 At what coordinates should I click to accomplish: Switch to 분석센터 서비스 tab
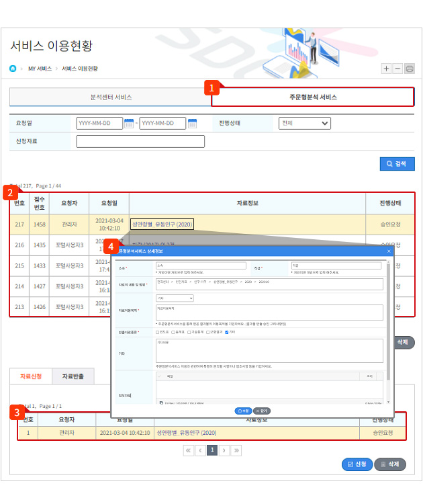click(x=111, y=97)
